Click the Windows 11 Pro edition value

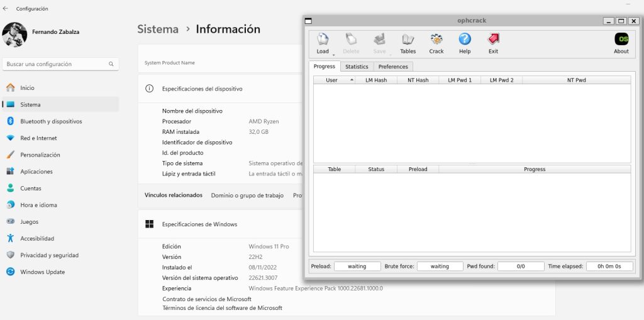click(x=269, y=246)
